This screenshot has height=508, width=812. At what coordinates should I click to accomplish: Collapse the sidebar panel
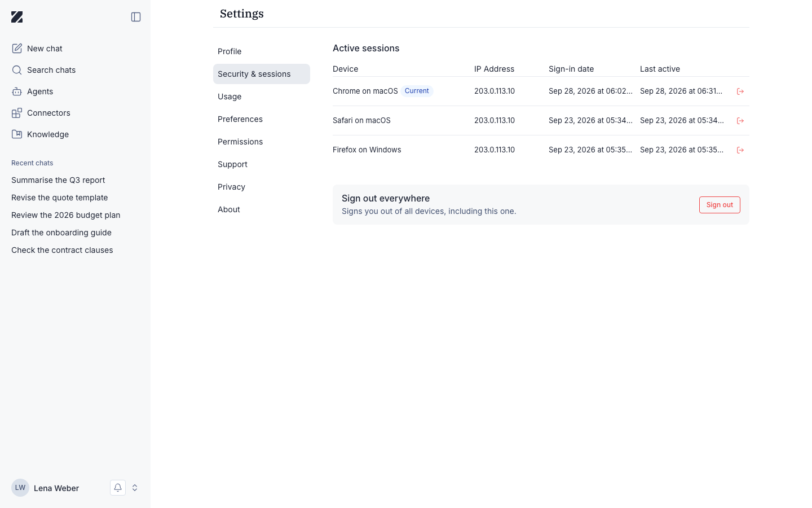136,17
